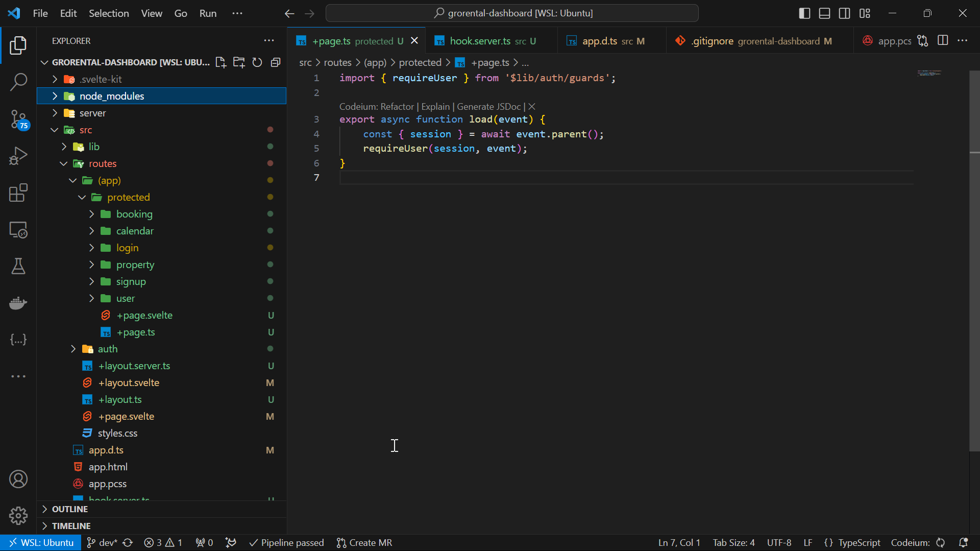Image resolution: width=980 pixels, height=551 pixels.
Task: Open the File menu
Action: [x=40, y=13]
